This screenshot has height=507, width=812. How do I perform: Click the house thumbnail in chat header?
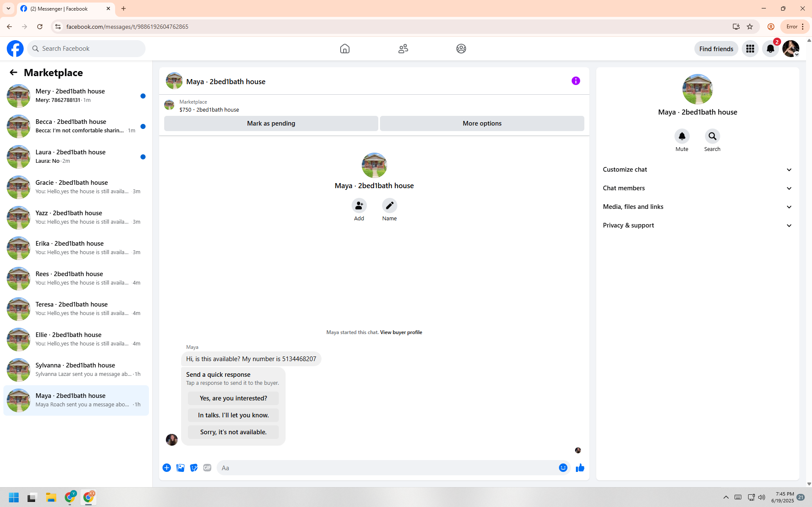pos(174,81)
